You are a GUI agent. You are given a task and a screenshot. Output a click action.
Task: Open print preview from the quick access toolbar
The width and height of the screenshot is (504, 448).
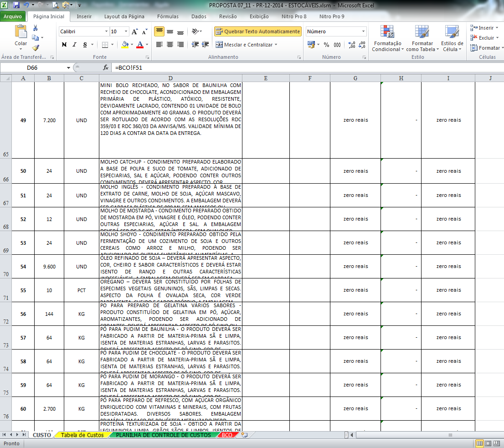(56, 5)
